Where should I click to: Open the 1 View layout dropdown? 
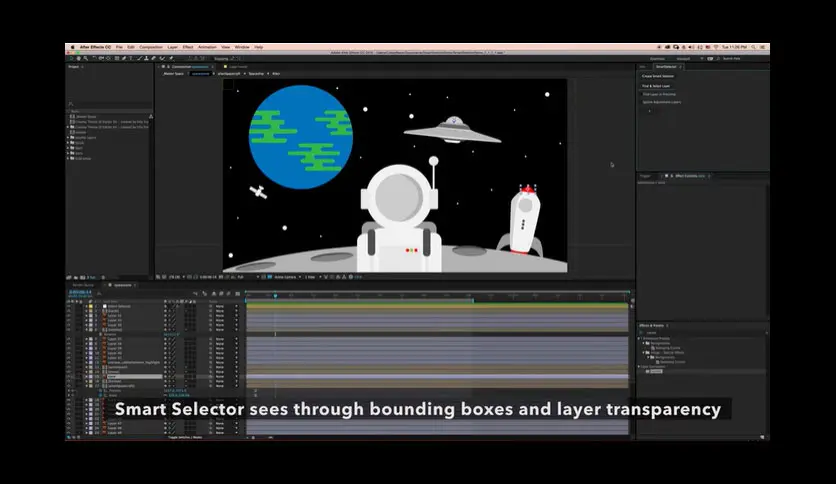[x=313, y=277]
